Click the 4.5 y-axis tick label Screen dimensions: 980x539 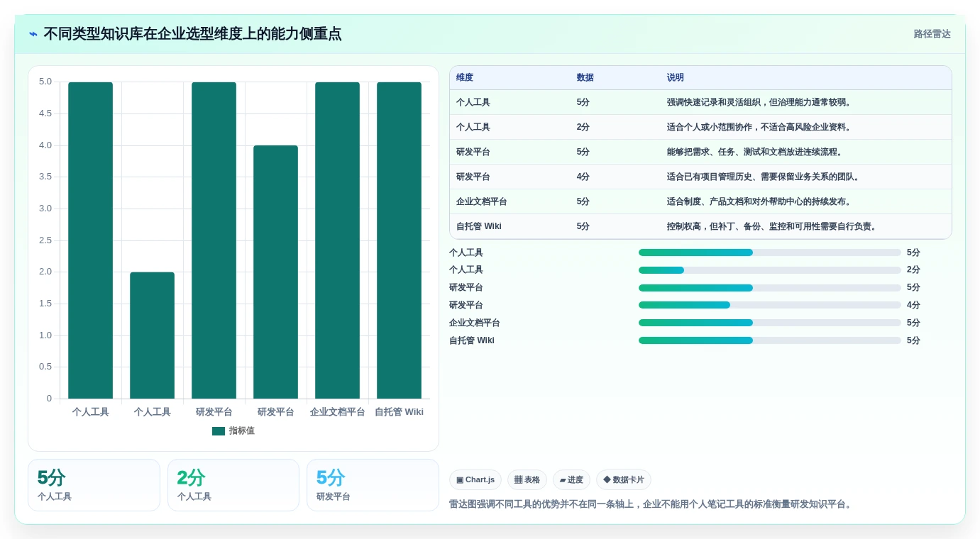[45, 113]
